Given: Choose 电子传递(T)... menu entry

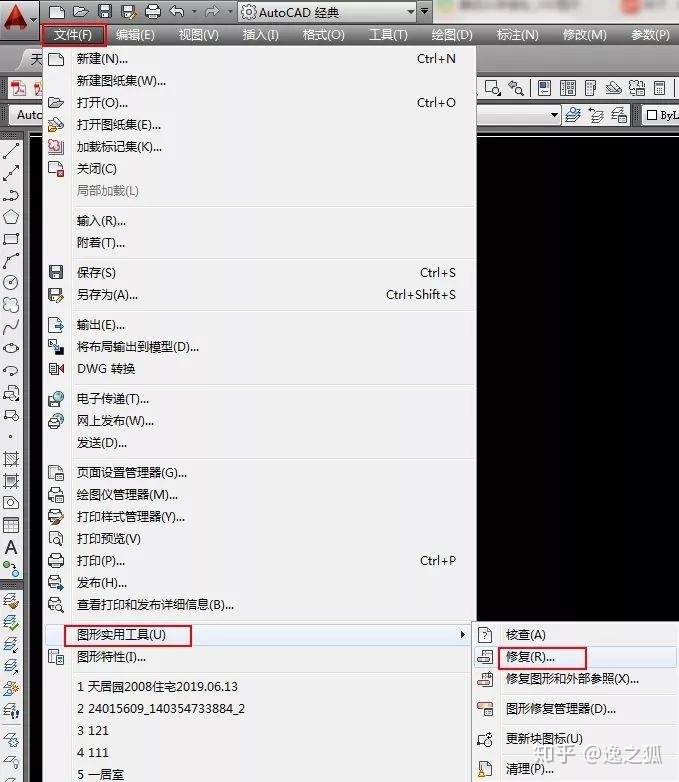Looking at the screenshot, I should 259,399.
